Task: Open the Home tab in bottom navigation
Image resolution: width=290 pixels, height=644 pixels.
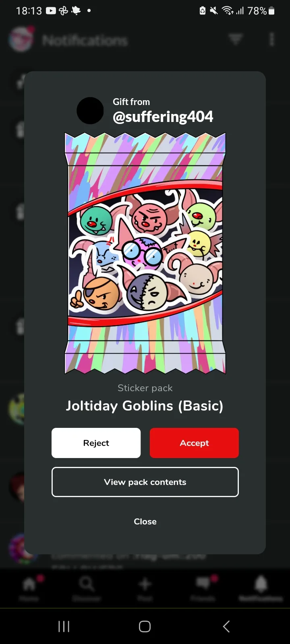Action: [29, 588]
